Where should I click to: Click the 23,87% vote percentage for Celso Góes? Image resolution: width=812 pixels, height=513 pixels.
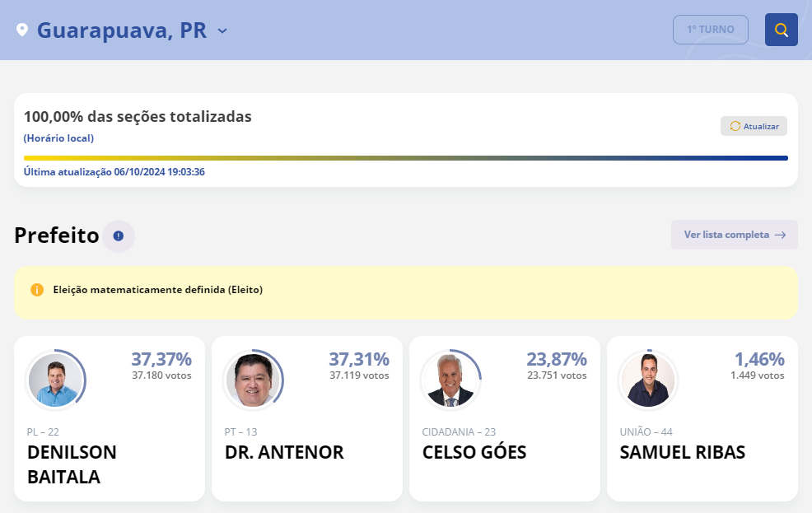point(557,359)
